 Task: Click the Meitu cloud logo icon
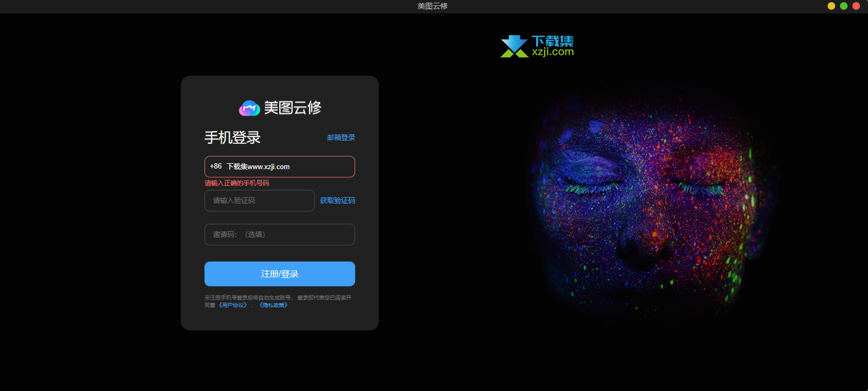pos(249,108)
